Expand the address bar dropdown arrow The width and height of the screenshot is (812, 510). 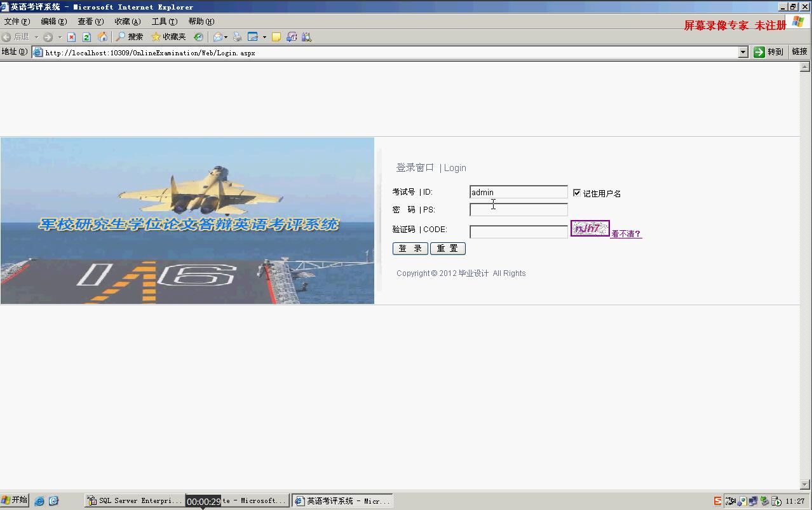click(743, 53)
